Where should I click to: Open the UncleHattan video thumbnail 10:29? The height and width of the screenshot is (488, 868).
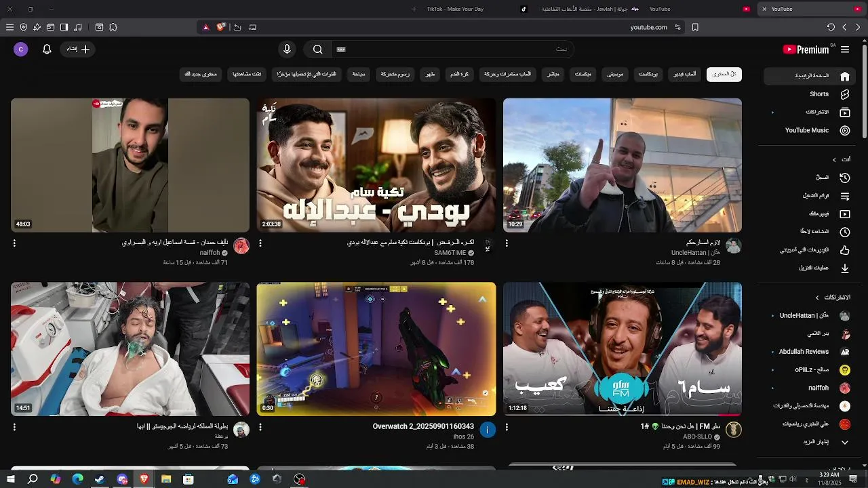(x=623, y=165)
